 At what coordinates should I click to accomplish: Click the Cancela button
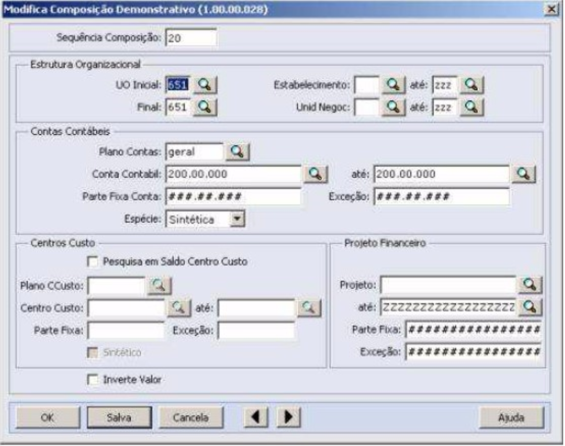click(x=191, y=418)
